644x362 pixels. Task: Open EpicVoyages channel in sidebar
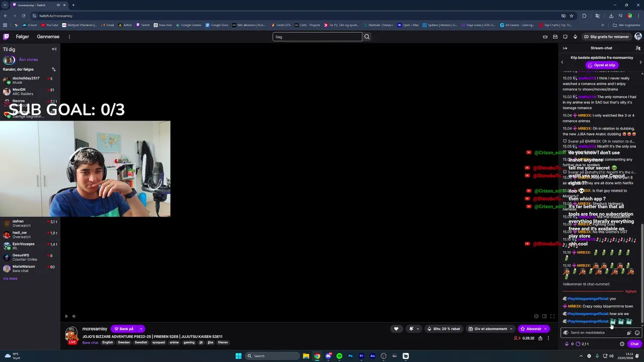[29, 246]
